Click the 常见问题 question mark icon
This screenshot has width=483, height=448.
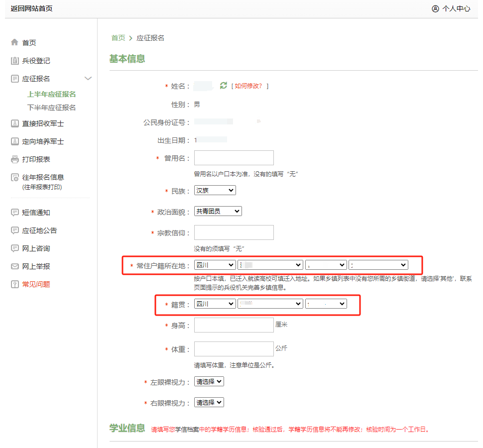pos(14,284)
